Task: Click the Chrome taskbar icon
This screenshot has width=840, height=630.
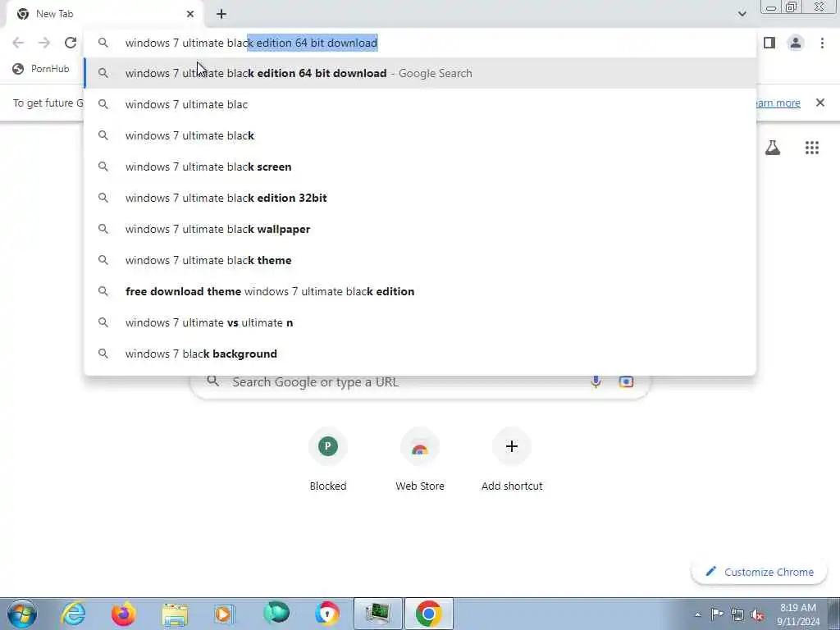Action: (428, 614)
